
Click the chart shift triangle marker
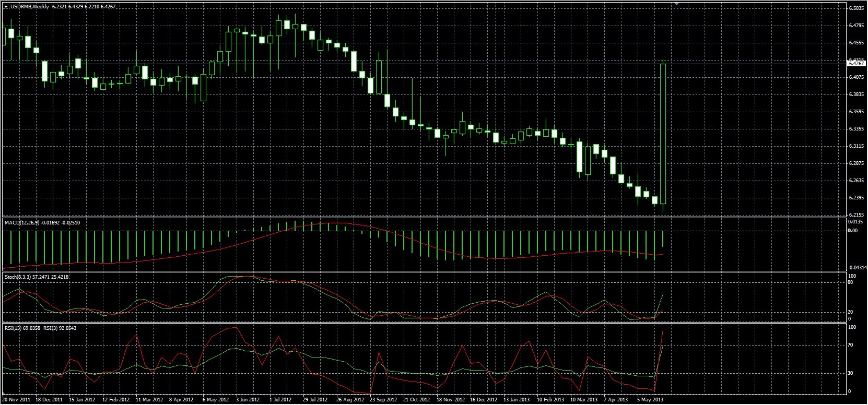click(677, 4)
